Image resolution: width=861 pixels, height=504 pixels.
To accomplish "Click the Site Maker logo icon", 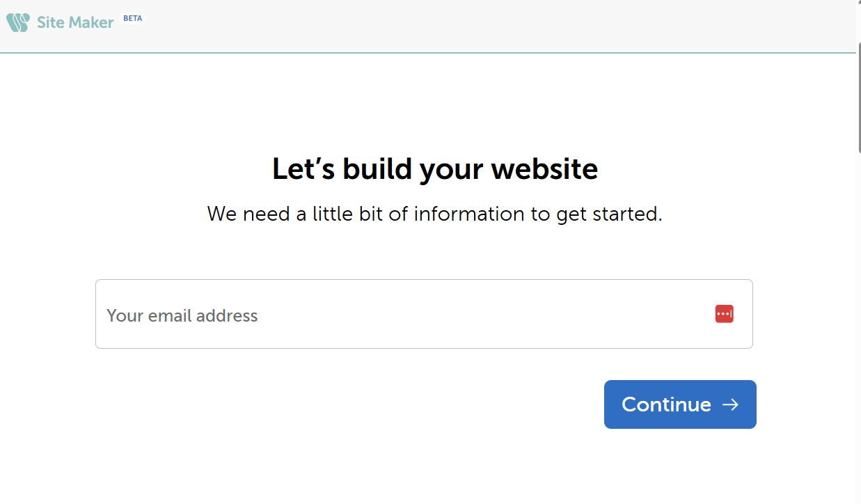I will click(18, 22).
